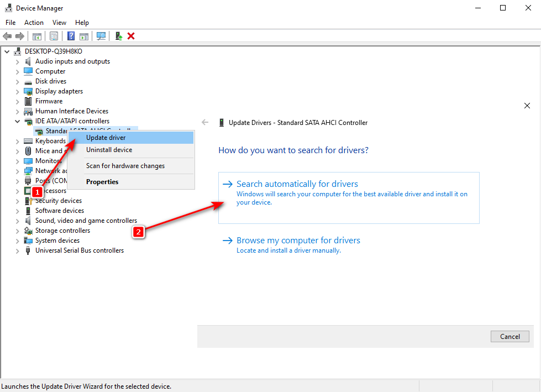Click the Display adapters icon

click(x=28, y=91)
